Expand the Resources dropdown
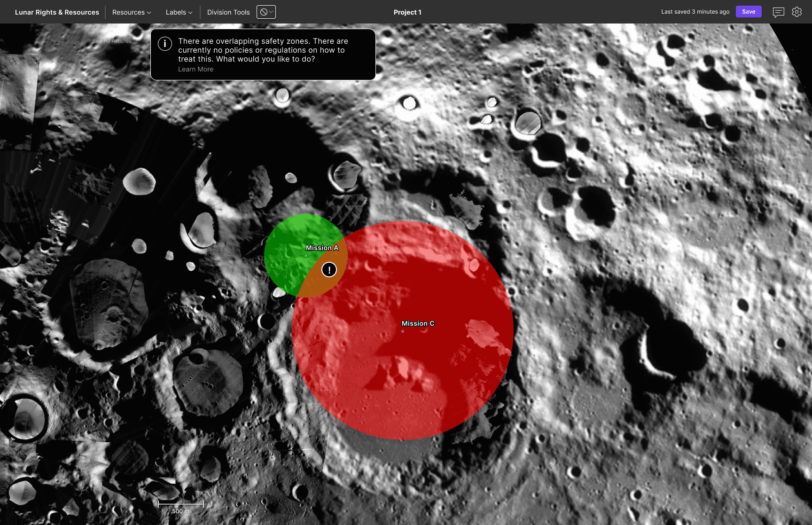This screenshot has height=525, width=812. point(132,12)
